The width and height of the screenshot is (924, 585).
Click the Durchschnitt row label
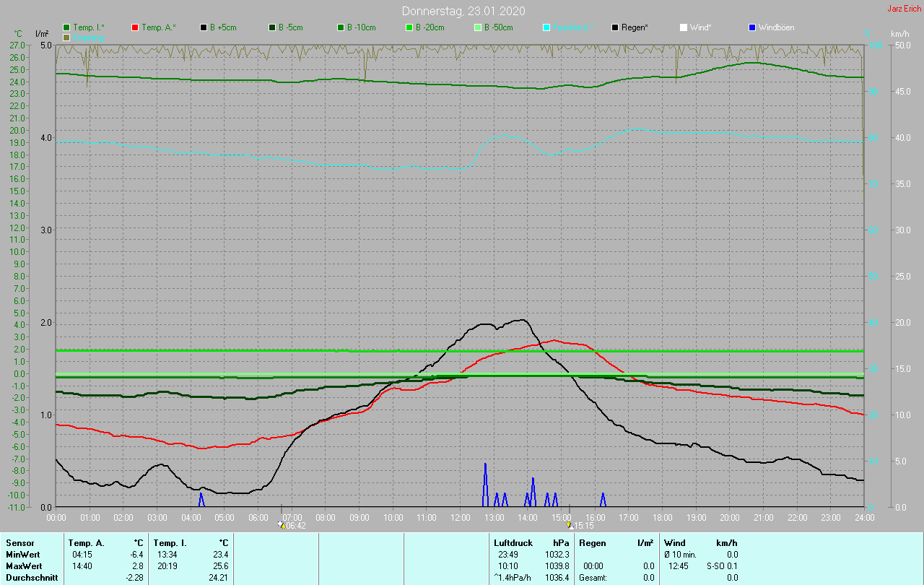[31, 577]
